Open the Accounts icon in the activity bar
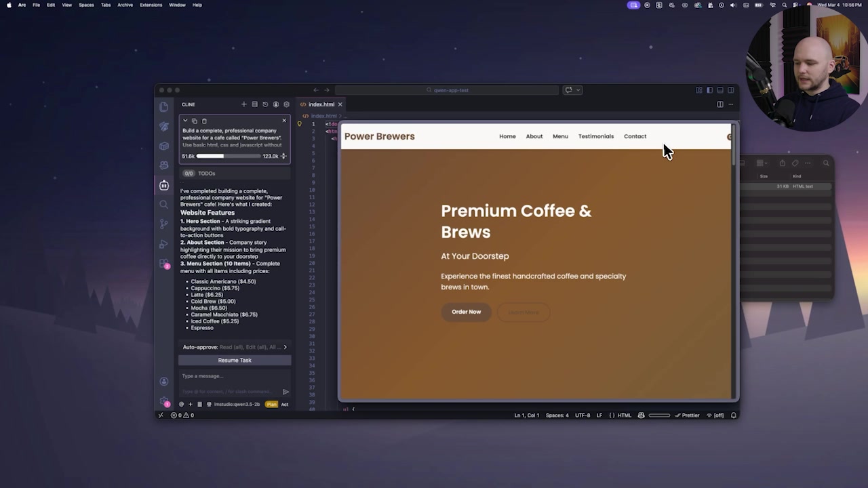The image size is (868, 488). [164, 382]
